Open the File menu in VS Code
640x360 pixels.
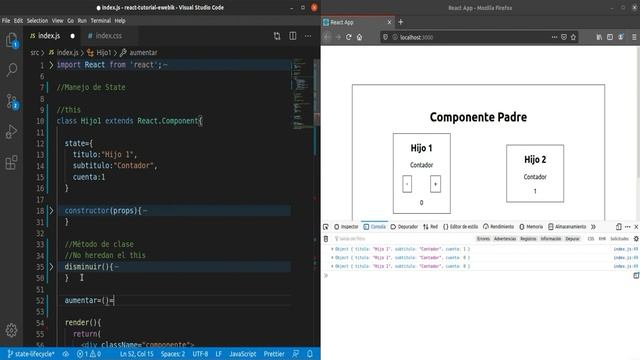[x=6, y=20]
